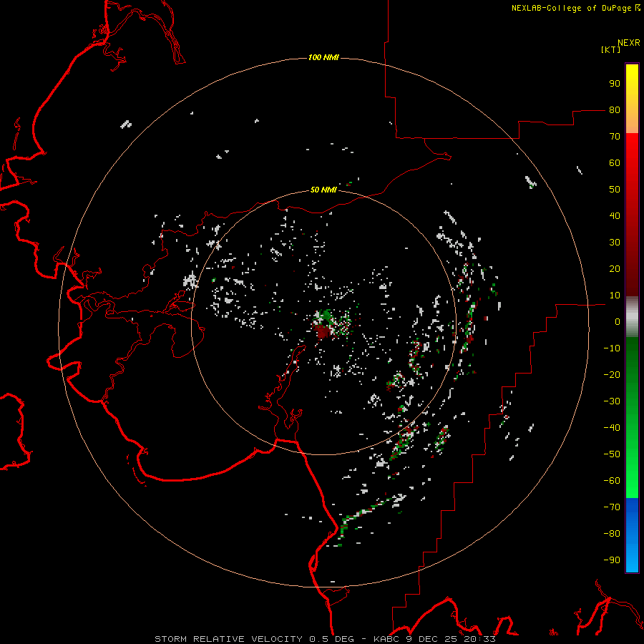Click the NEXR label above color scale
The height and width of the screenshot is (644, 644).
(x=629, y=43)
